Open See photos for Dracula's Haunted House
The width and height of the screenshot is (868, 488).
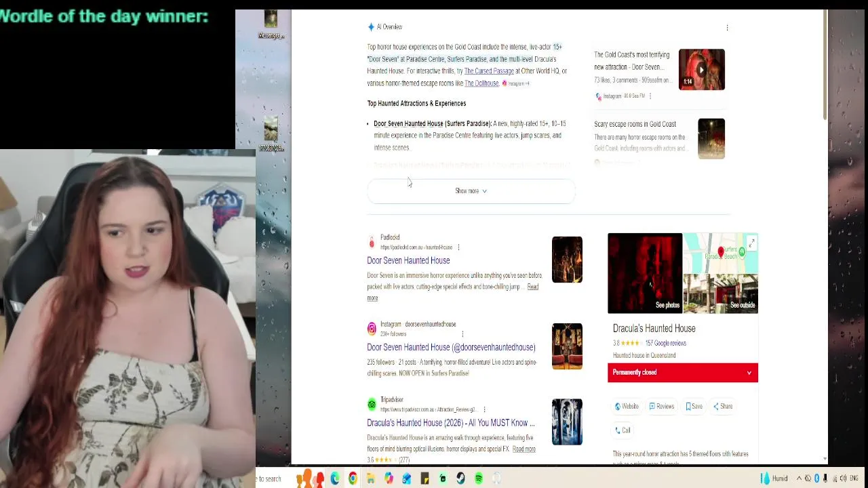coord(645,273)
